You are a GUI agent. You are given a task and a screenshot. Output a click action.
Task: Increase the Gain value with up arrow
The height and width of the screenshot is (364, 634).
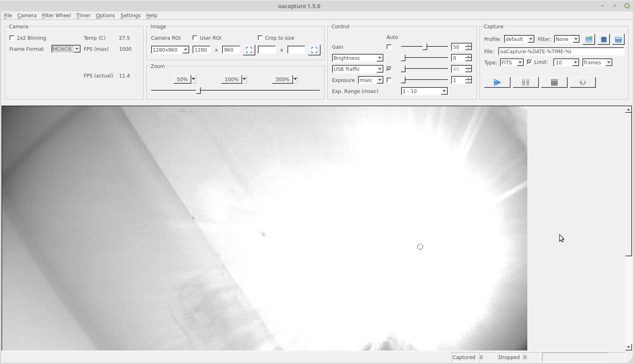click(468, 45)
